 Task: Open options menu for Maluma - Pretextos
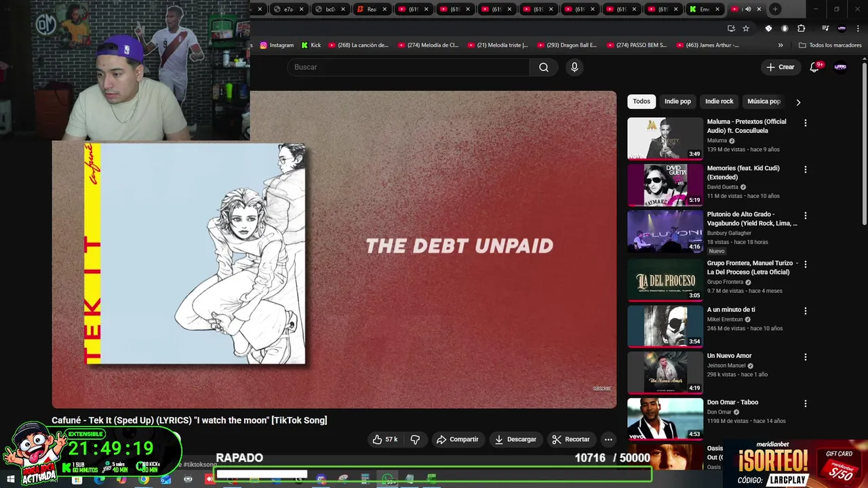tap(806, 123)
